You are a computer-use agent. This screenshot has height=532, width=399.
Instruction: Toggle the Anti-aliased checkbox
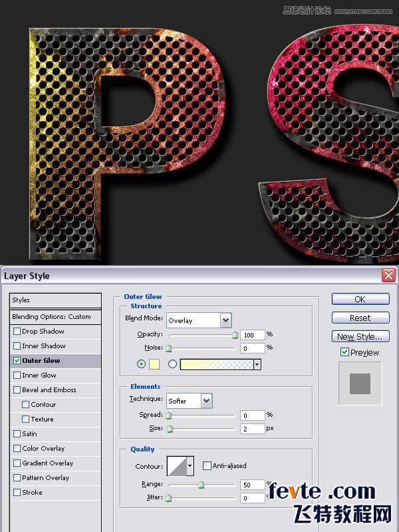click(206, 466)
